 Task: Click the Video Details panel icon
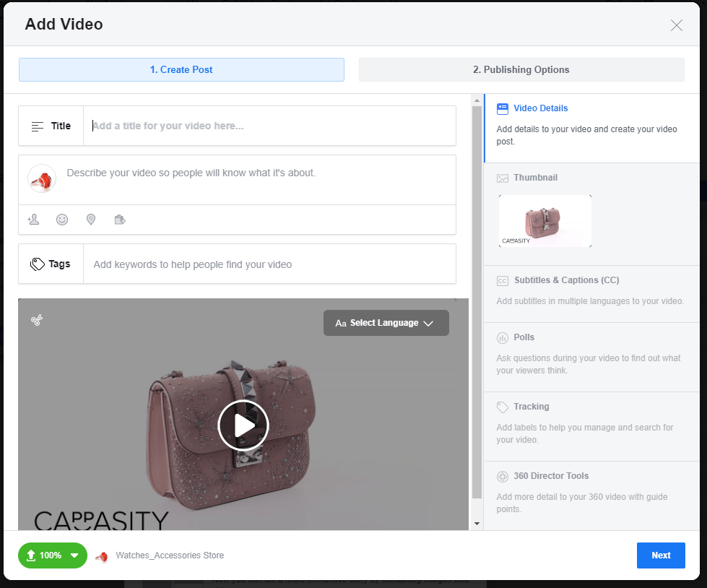tap(503, 108)
